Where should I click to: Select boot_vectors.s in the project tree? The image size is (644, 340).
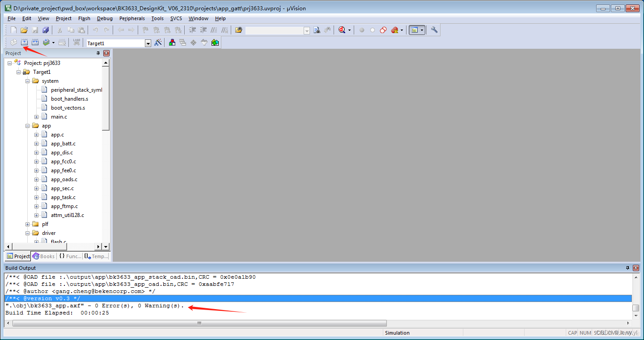click(x=68, y=108)
